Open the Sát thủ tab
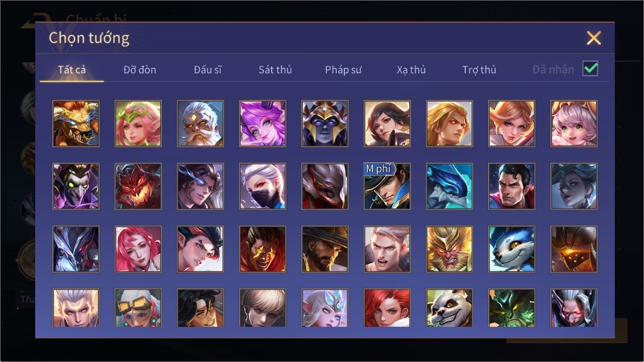The width and height of the screenshot is (644, 362). (275, 70)
